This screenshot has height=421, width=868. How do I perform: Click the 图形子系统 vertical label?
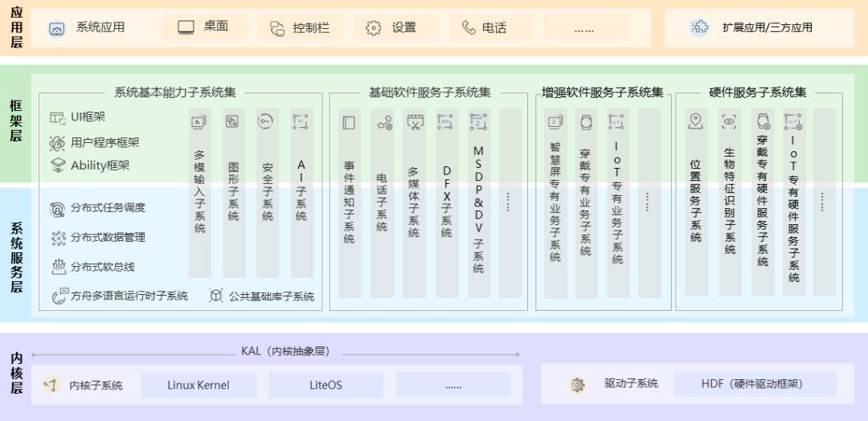(x=233, y=191)
